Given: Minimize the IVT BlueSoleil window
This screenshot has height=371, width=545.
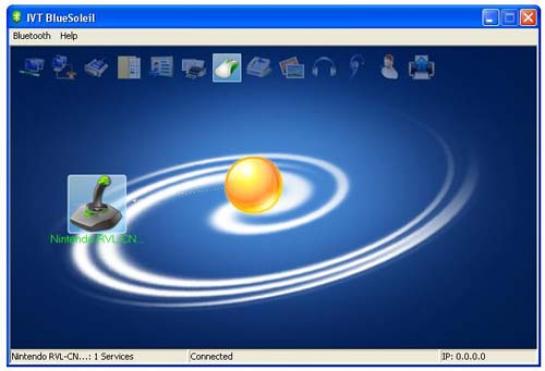Looking at the screenshot, I should pos(490,17).
